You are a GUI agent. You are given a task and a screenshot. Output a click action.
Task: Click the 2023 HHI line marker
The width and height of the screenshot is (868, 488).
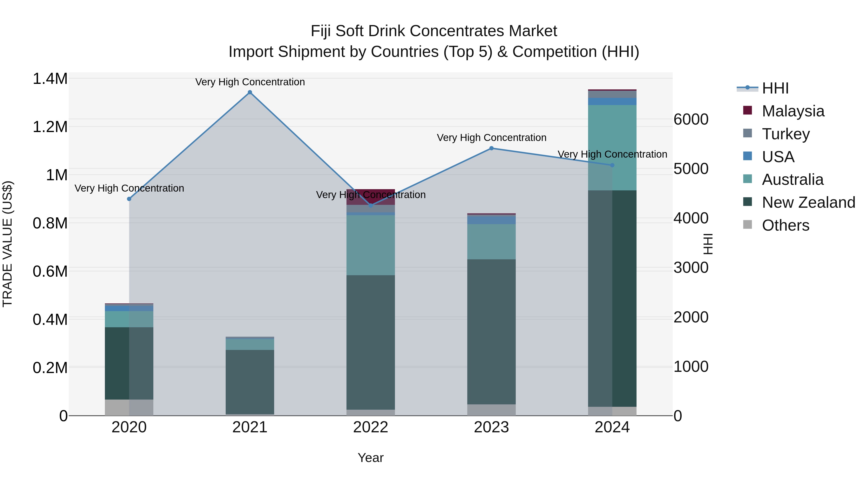(492, 148)
